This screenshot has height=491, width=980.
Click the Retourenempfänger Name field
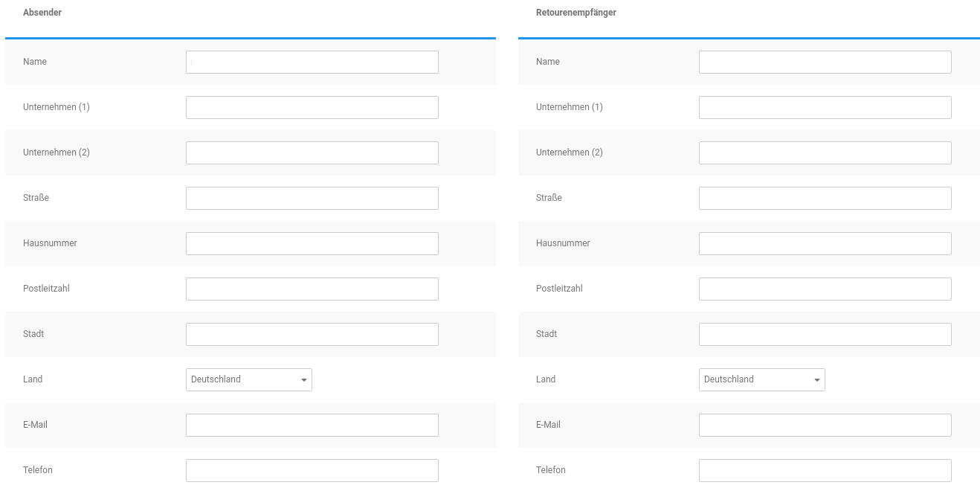(825, 62)
